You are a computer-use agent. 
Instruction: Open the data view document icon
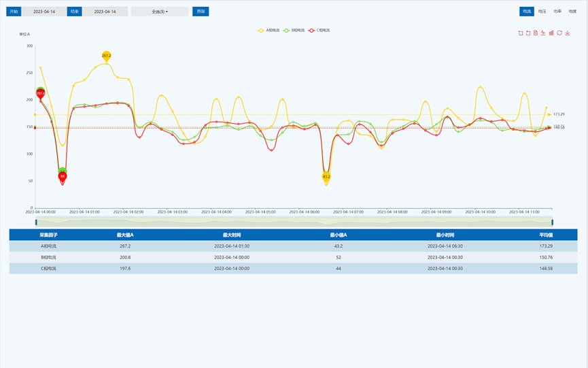tap(536, 33)
